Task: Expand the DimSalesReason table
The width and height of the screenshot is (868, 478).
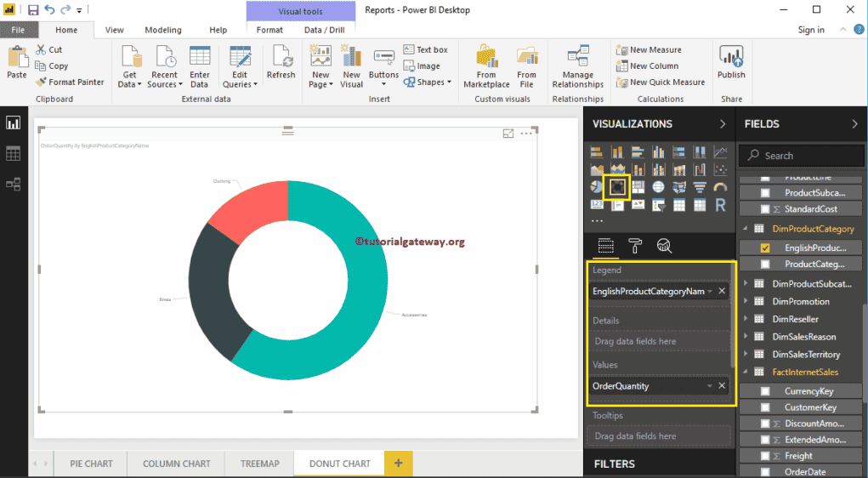Action: coord(746,337)
